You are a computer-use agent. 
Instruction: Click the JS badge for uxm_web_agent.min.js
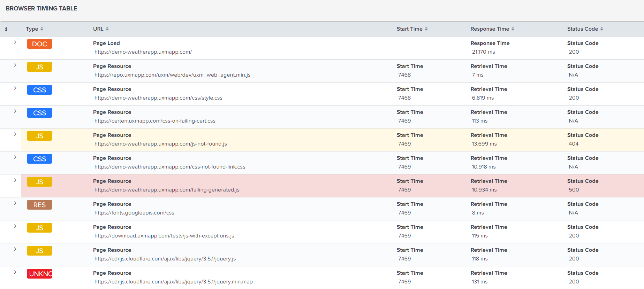[39, 67]
